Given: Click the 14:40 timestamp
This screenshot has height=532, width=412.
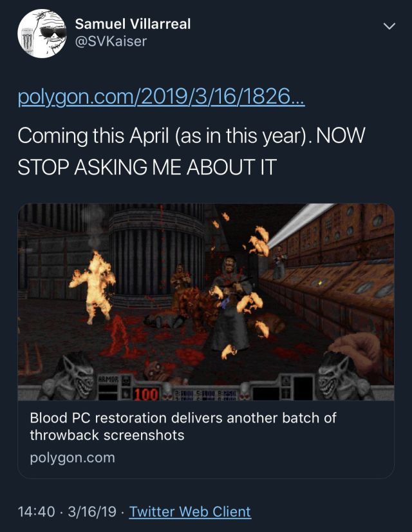Looking at the screenshot, I should coord(36,511).
